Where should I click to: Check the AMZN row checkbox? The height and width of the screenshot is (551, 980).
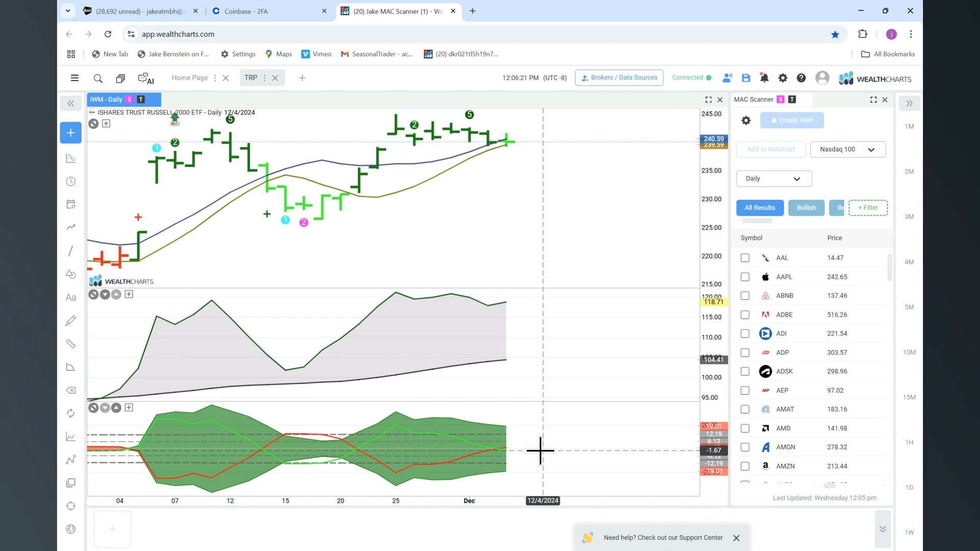pyautogui.click(x=745, y=466)
